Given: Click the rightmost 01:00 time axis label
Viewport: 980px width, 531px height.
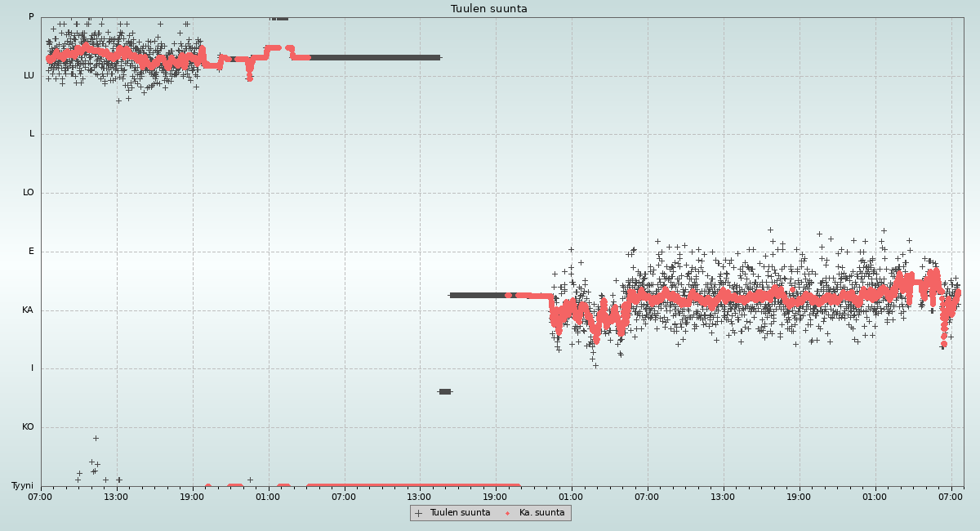Looking at the screenshot, I should (x=875, y=496).
